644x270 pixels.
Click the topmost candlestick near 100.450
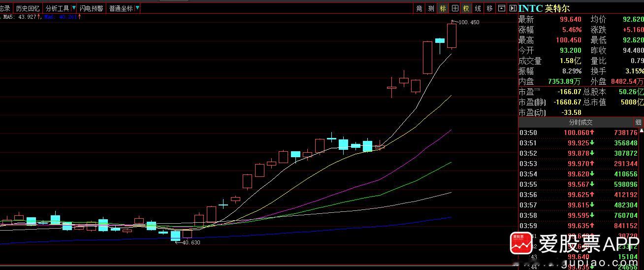(451, 35)
